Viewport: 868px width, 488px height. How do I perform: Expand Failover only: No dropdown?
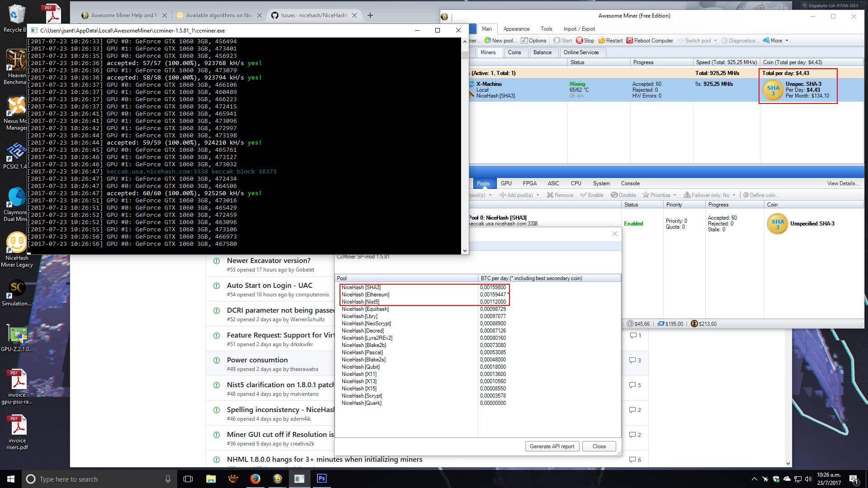tap(734, 195)
